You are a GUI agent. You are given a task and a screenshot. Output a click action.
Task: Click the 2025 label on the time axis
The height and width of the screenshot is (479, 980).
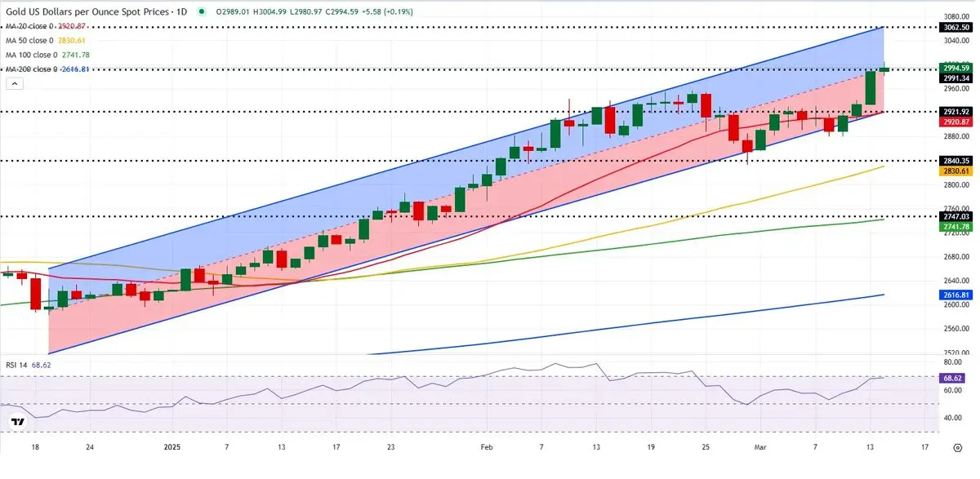(x=172, y=447)
